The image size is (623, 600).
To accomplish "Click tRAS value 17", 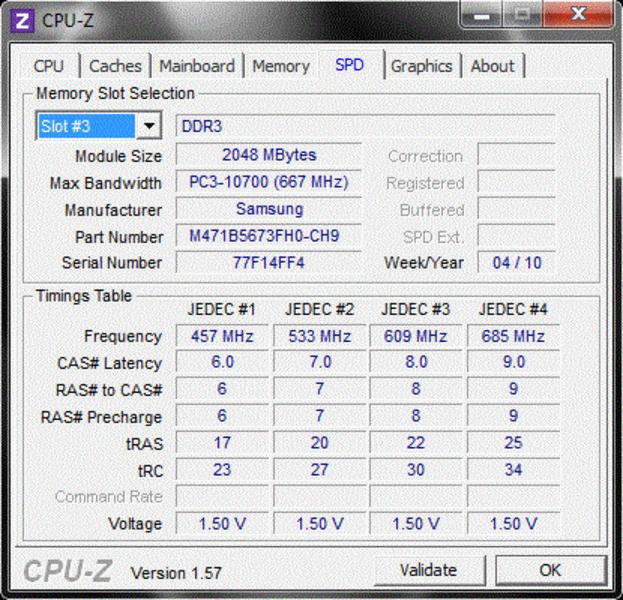I will [x=222, y=443].
